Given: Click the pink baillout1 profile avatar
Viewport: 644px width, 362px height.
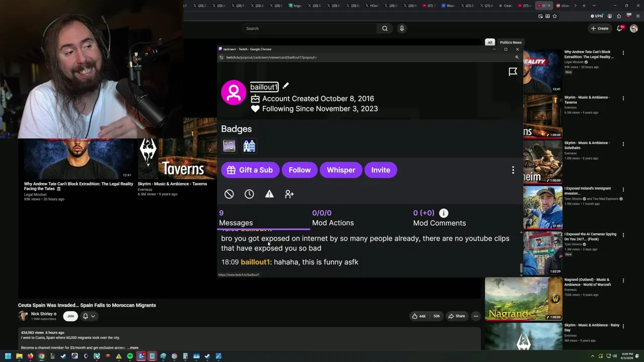Looking at the screenshot, I should click(x=233, y=93).
